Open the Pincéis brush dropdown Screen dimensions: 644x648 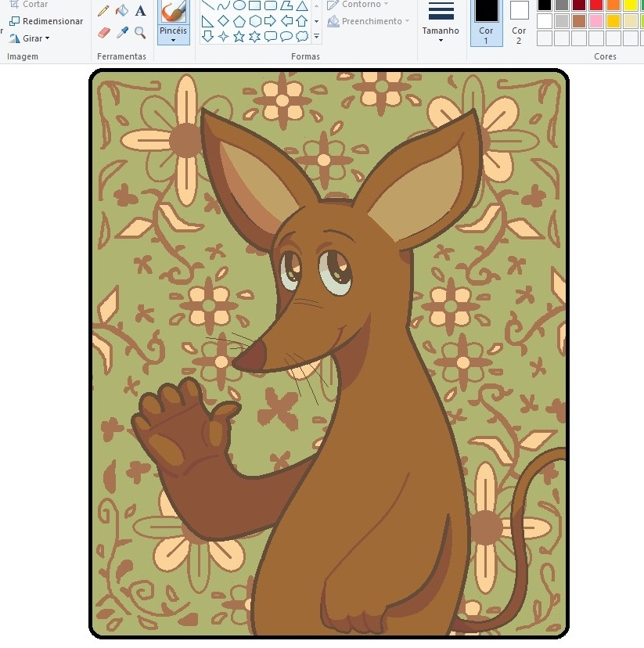(173, 35)
